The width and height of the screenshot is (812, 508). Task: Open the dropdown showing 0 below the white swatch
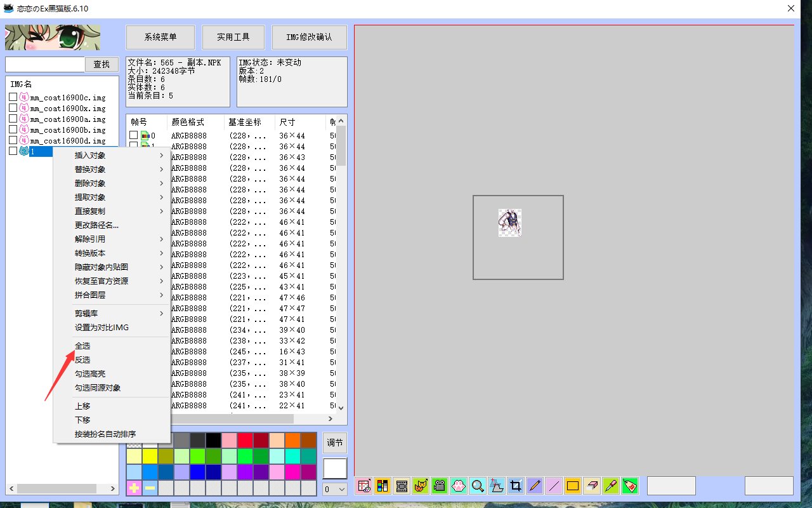(334, 489)
